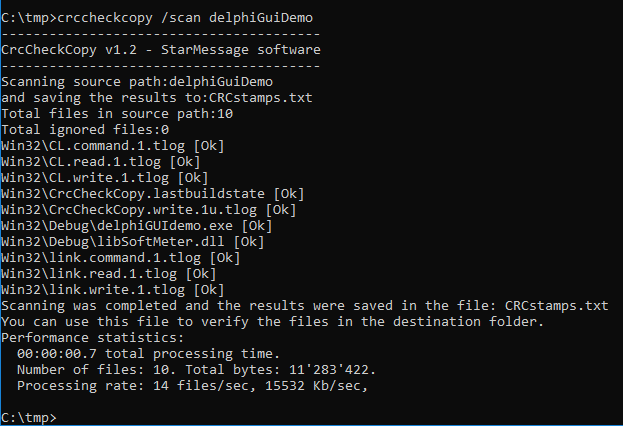Screen dimensions: 623x426
Task: Click Total files in source path line
Action: pos(117,114)
